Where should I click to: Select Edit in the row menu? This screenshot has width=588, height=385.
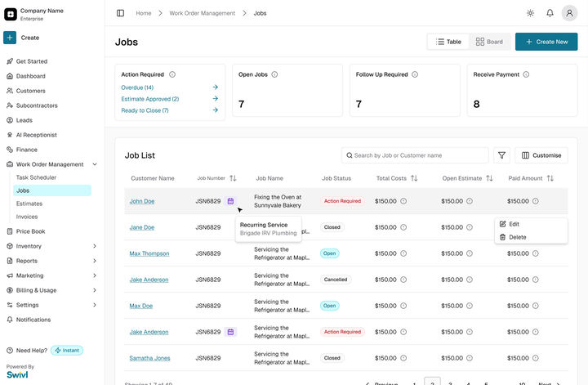pos(531,224)
